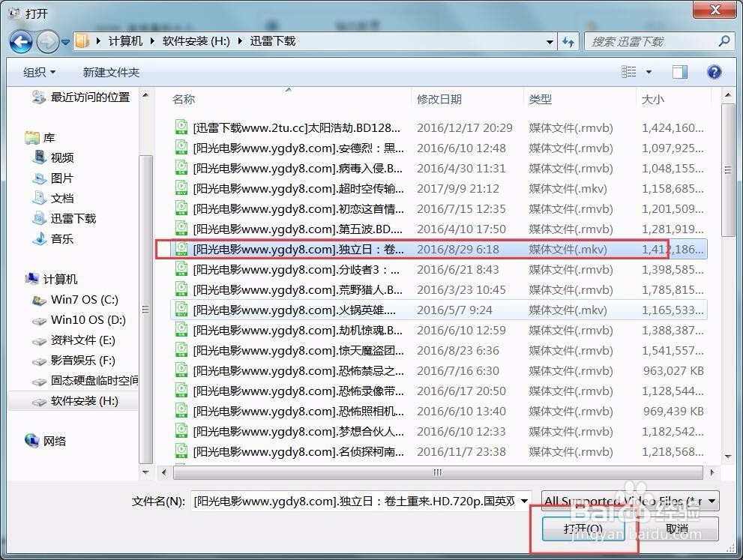This screenshot has width=743, height=560.
Task: Open the view options dropdown arrow
Action: [649, 72]
